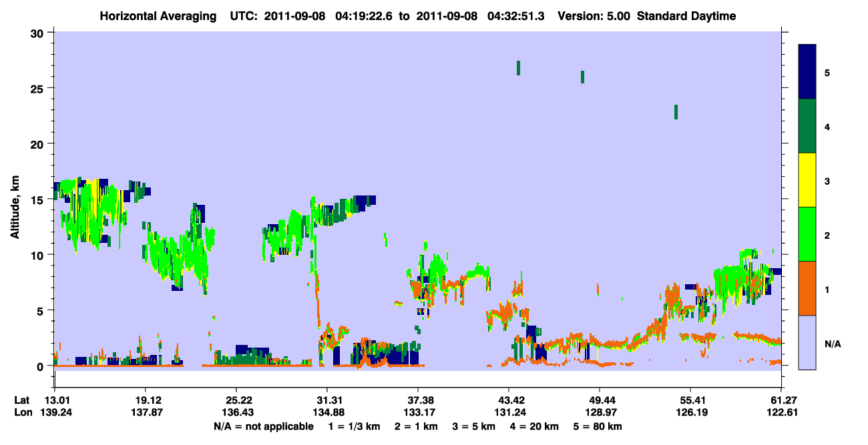Click the dark green level 4 colorbar segment
The width and height of the screenshot is (868, 445).
[x=807, y=126]
